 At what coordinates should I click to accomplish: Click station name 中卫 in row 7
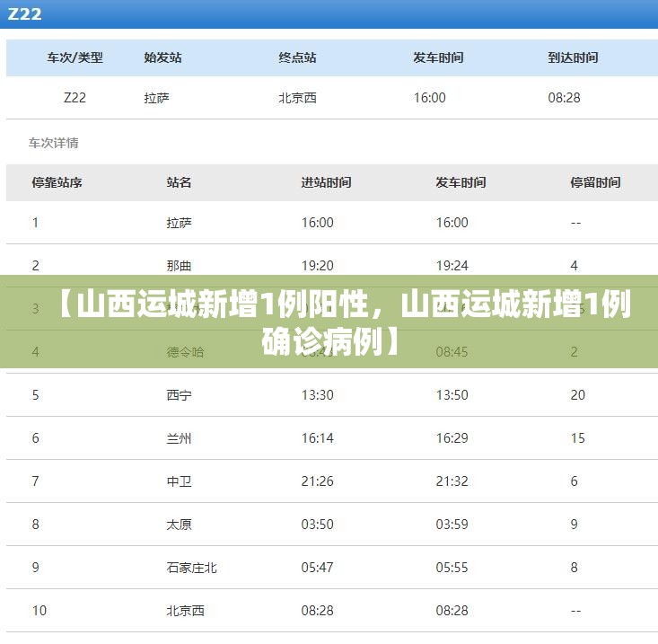coord(179,481)
